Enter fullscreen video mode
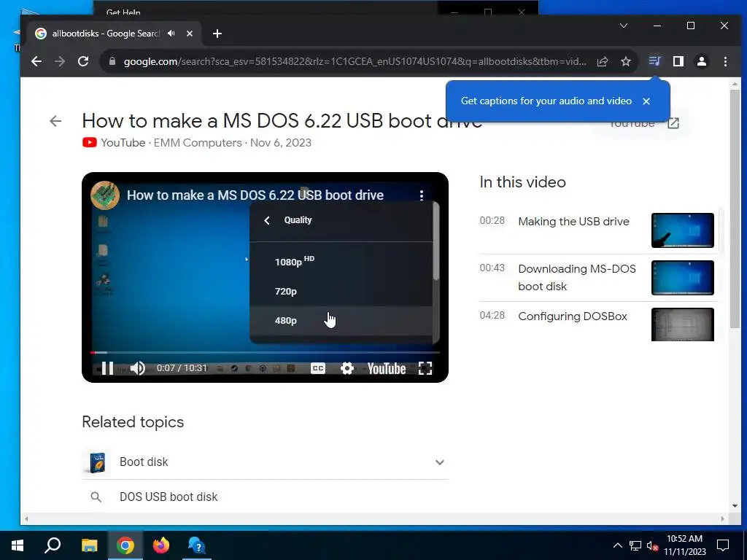Image resolution: width=747 pixels, height=560 pixels. click(425, 368)
